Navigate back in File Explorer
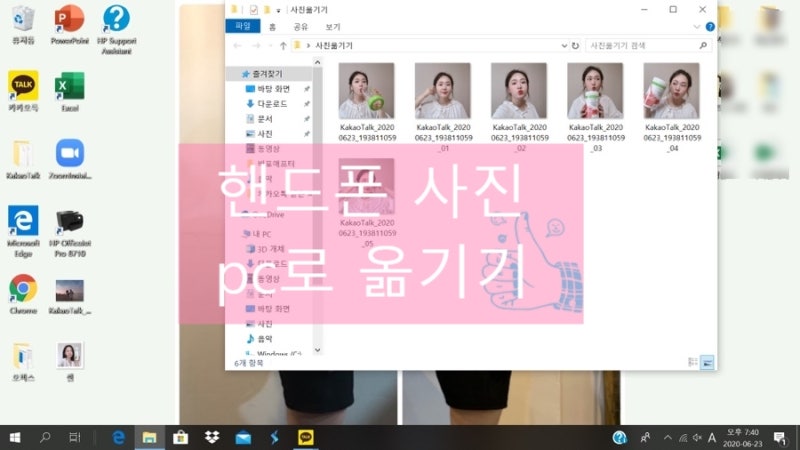 point(237,45)
